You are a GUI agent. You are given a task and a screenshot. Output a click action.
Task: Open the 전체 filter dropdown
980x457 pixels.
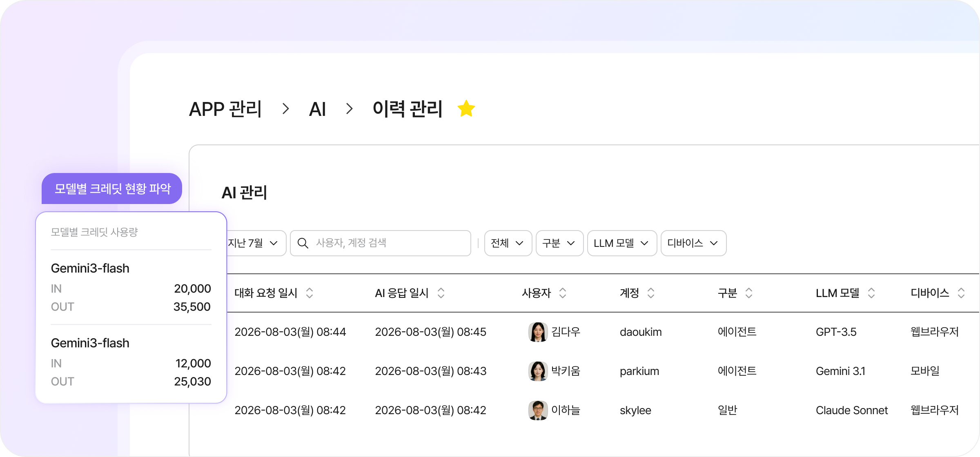tap(508, 243)
